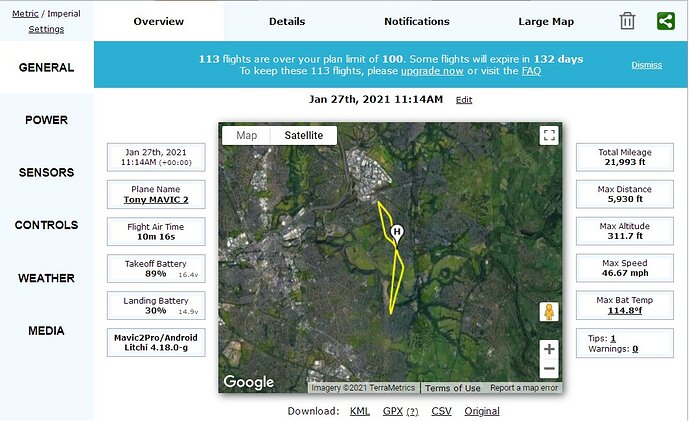Open the Warnings count link
This screenshot has width=690, height=421.
click(635, 349)
